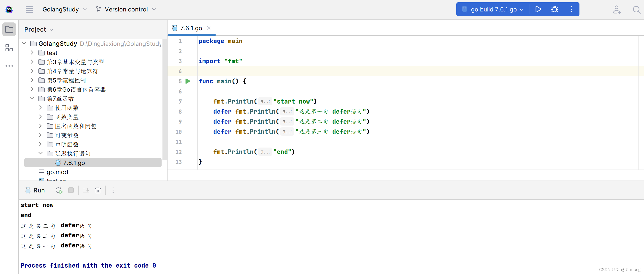Viewport: 644px width, 274px height.
Task: Open the main hamburger menu
Action: pyautogui.click(x=29, y=10)
